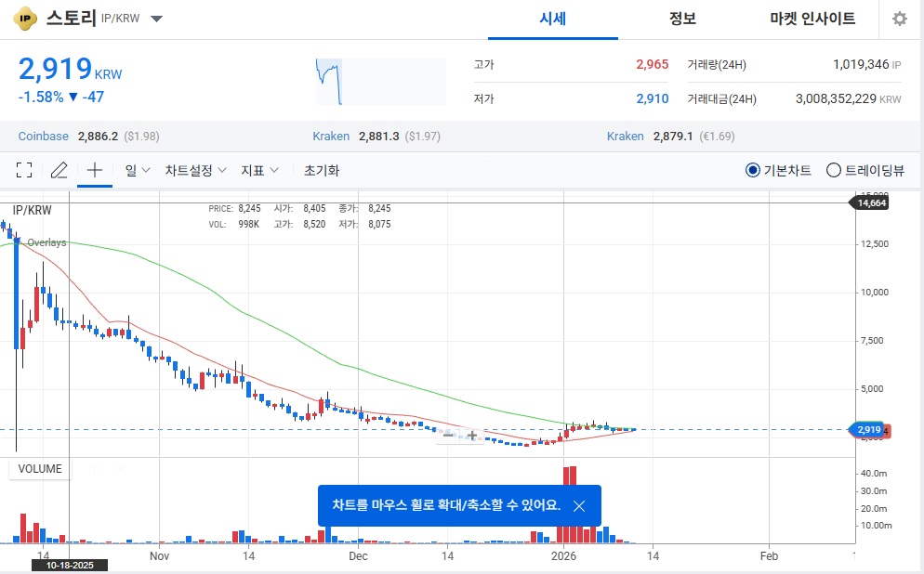Dismiss the mouse wheel zoom tooltip

pyautogui.click(x=579, y=506)
